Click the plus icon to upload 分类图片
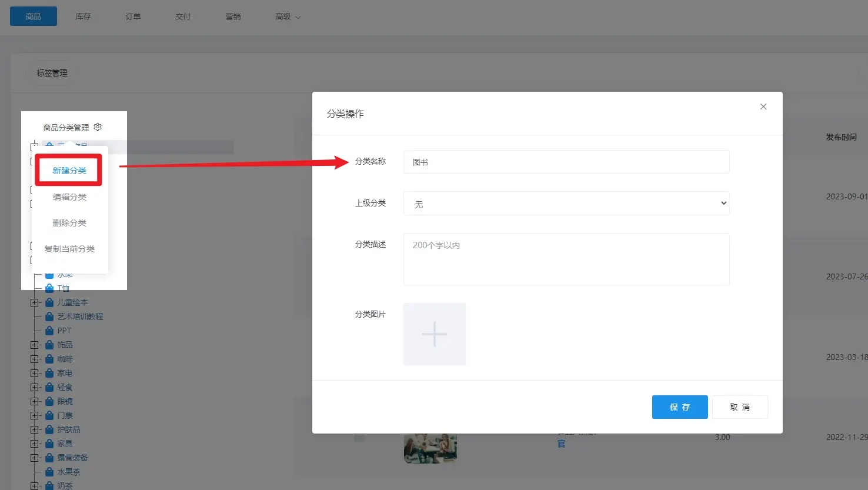 pyautogui.click(x=435, y=334)
